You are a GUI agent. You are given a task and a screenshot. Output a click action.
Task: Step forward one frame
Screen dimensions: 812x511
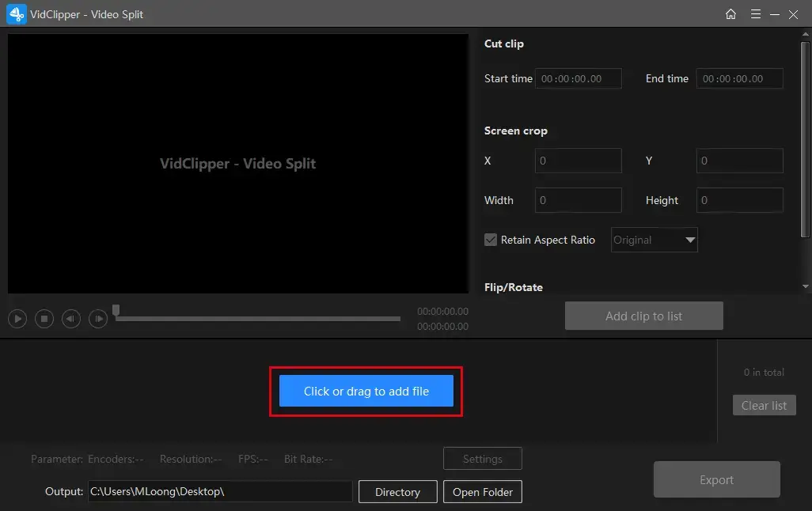98,319
